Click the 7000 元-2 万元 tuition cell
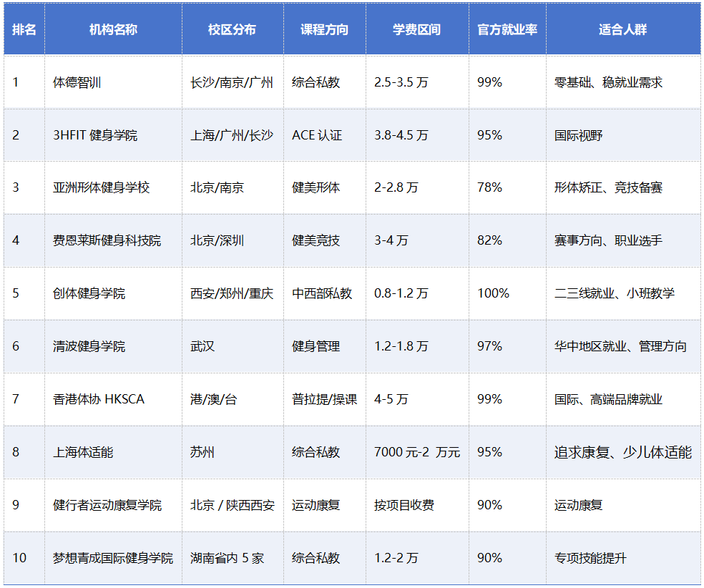 tap(417, 452)
